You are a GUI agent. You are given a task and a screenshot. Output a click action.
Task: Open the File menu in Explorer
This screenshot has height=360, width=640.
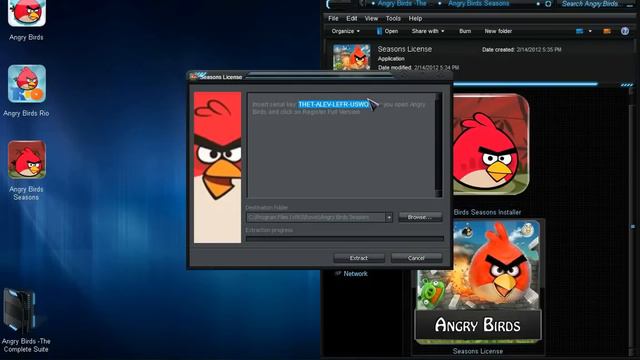[333, 18]
